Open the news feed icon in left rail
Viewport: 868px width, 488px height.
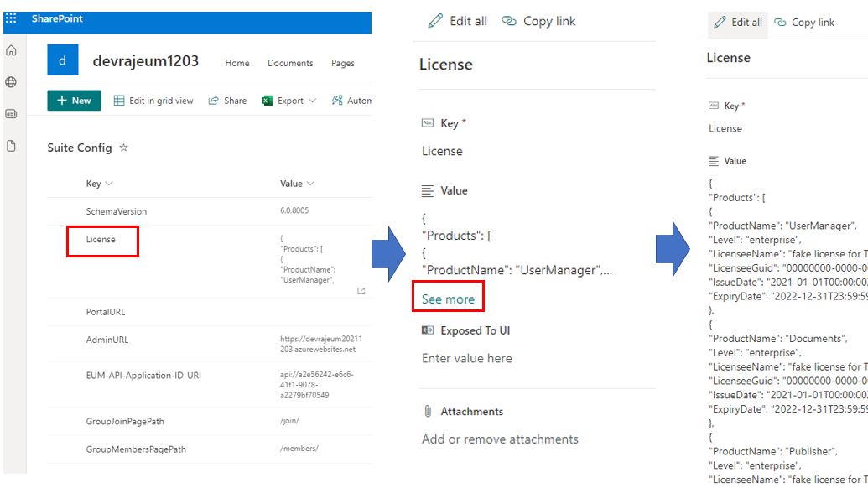click(11, 113)
